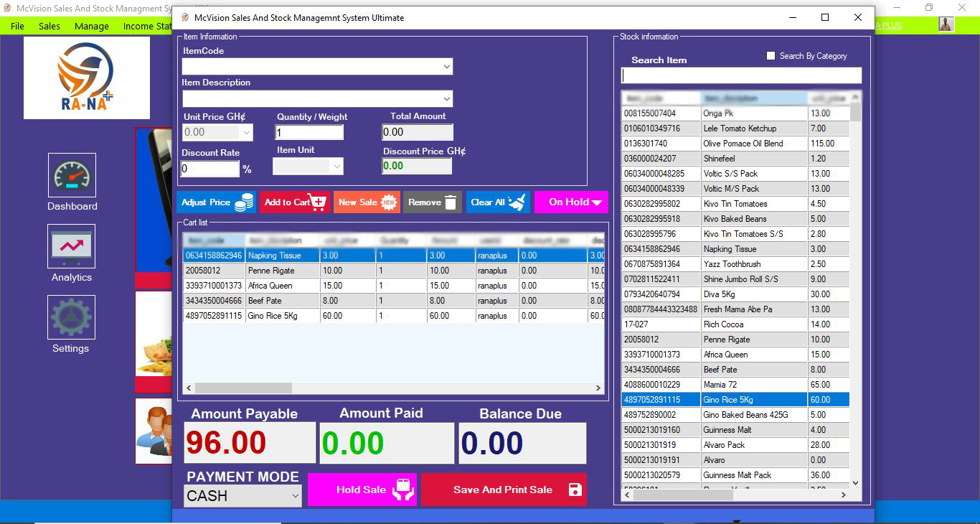Select Lele Tomato Ketchup stock item
Screen dimensions: 980x524
coord(735,128)
